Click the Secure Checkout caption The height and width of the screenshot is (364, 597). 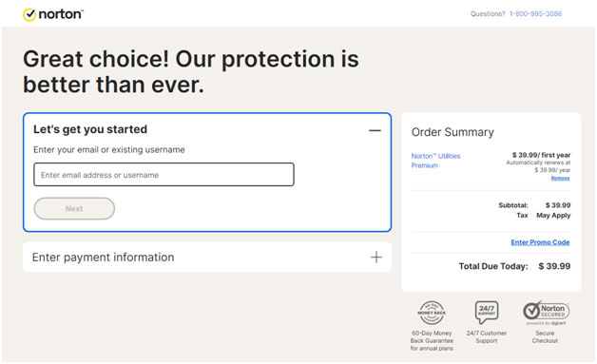(x=545, y=337)
